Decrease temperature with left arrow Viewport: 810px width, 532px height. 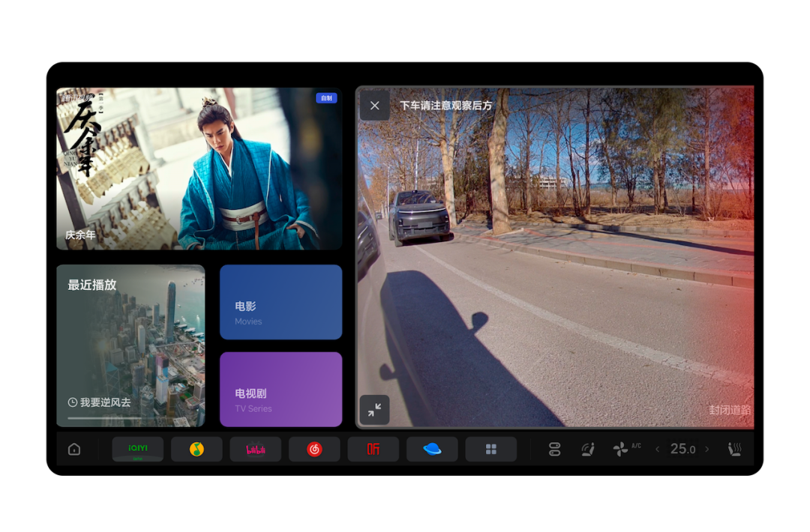pos(658,449)
